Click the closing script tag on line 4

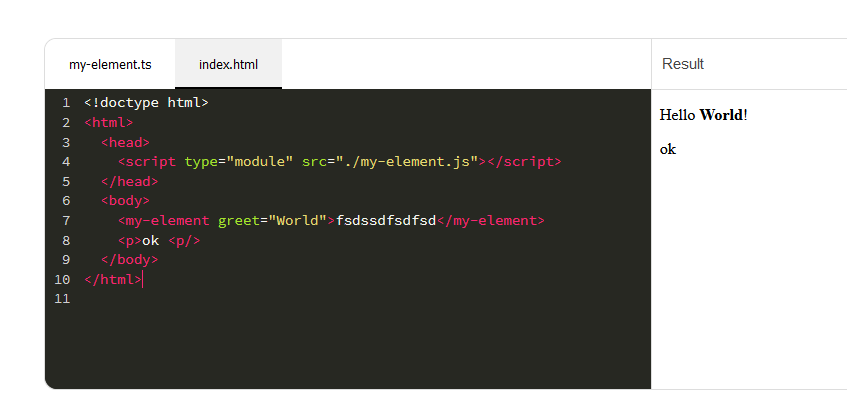point(525,161)
